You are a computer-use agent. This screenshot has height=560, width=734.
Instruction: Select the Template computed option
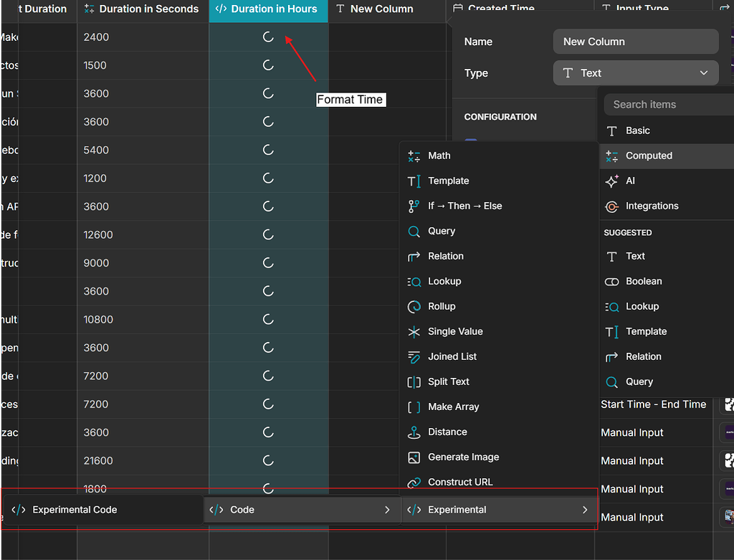click(x=447, y=181)
